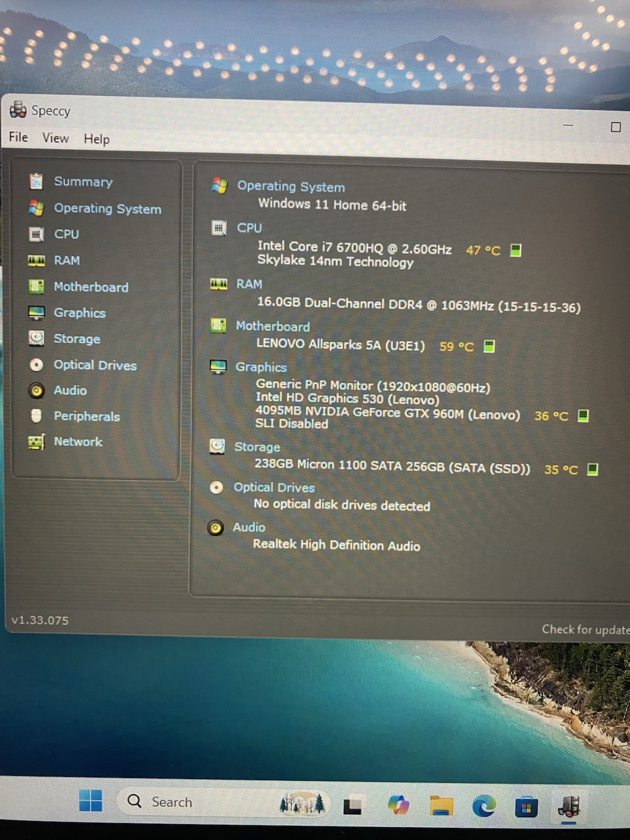Image resolution: width=630 pixels, height=840 pixels.
Task: Click 'Realtek High Definition Audio' text
Action: pos(337,545)
